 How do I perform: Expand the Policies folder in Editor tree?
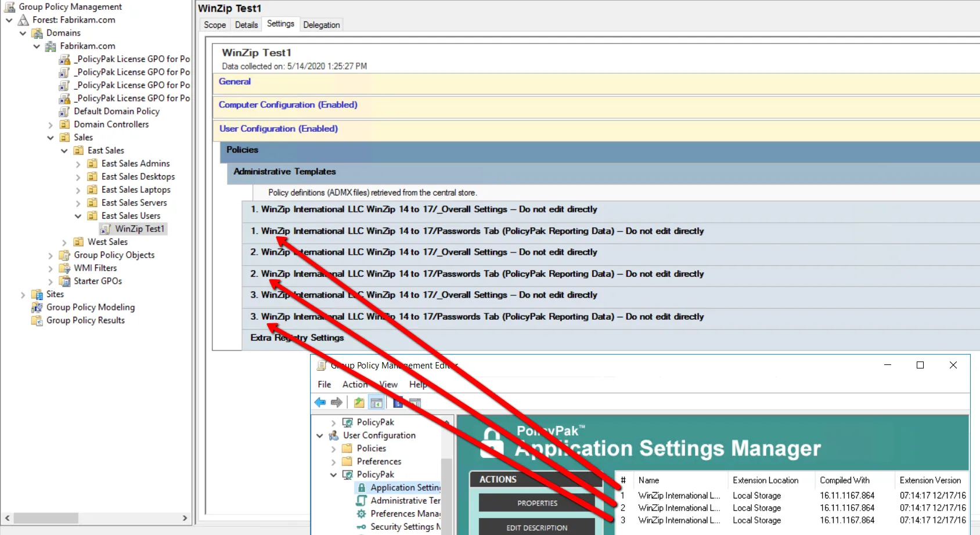(x=333, y=449)
